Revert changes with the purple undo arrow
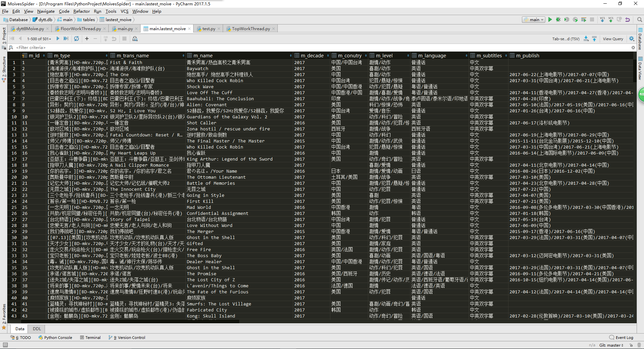Viewport: 644px width, 349px height. [628, 20]
